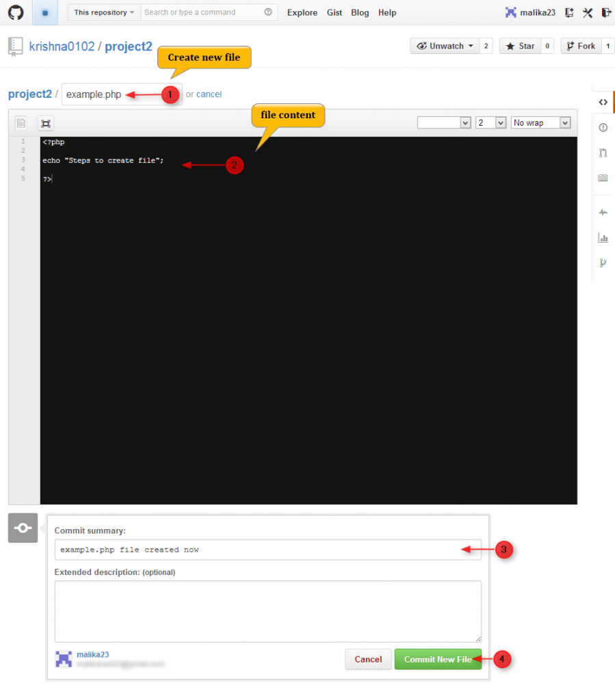Screen dimensions: 615x700
Task: Click the commit summary input field
Action: click(267, 549)
